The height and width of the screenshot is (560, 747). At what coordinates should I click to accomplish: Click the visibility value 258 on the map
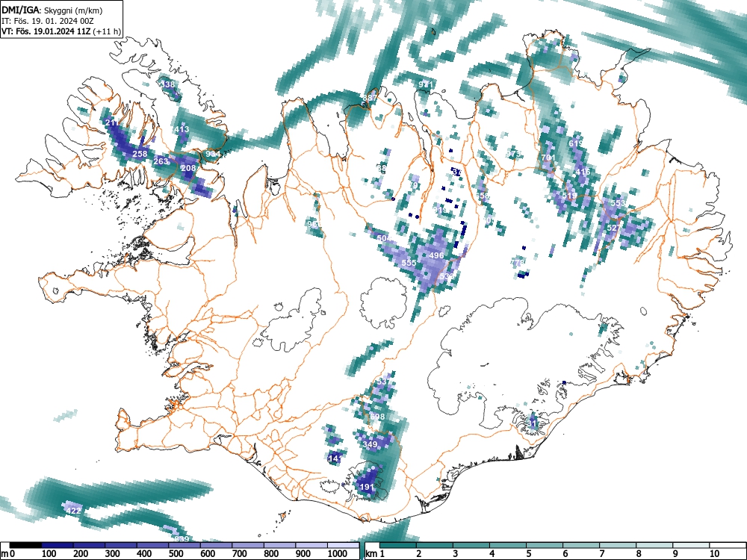click(140, 154)
